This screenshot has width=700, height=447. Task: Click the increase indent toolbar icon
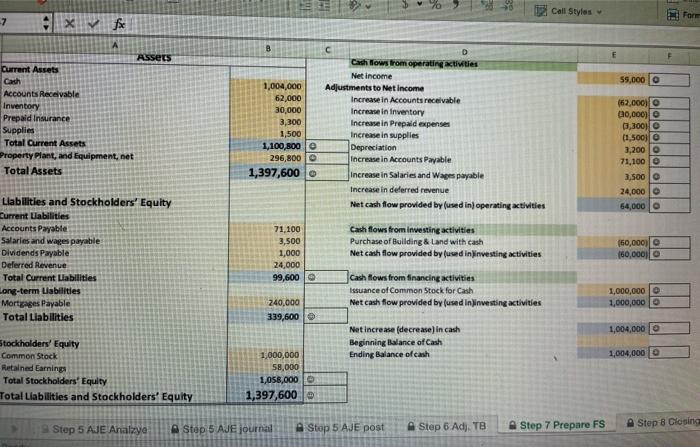tap(323, 5)
